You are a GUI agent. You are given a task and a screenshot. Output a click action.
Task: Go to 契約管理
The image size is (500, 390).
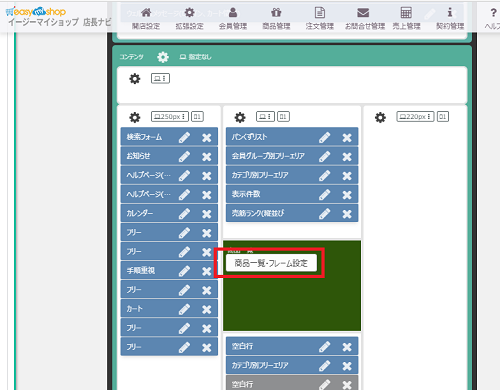[x=450, y=19]
